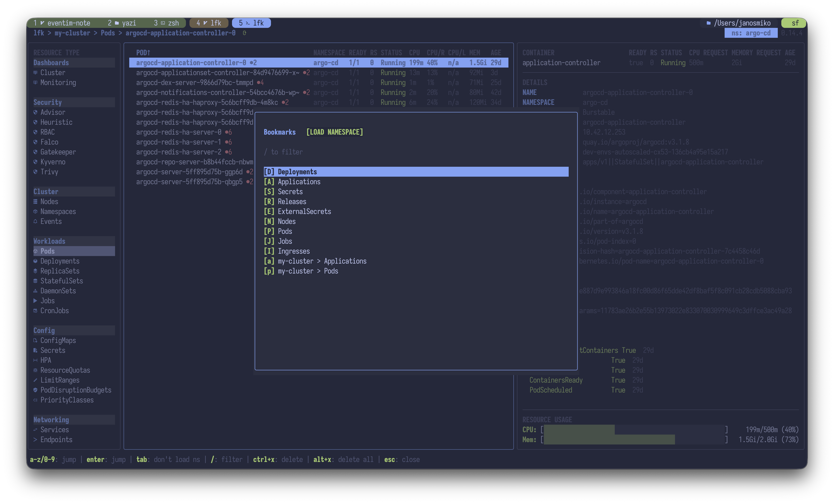
Task: Click the icon beside Cluster under Dashboards
Action: pos(35,73)
